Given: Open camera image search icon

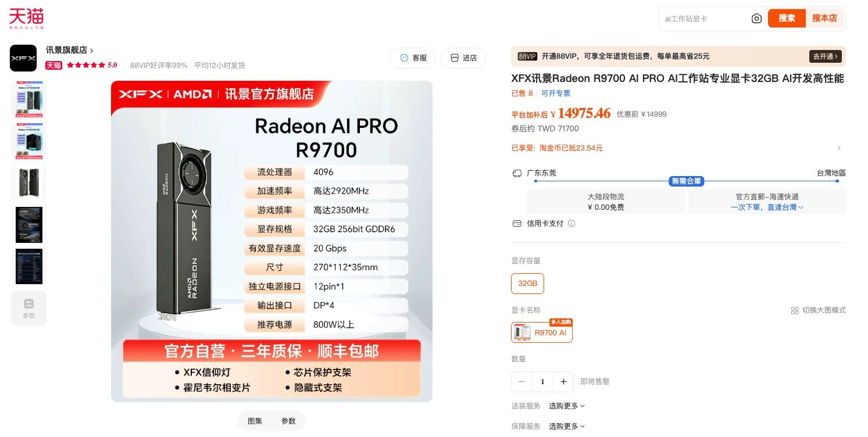Looking at the screenshot, I should (756, 19).
